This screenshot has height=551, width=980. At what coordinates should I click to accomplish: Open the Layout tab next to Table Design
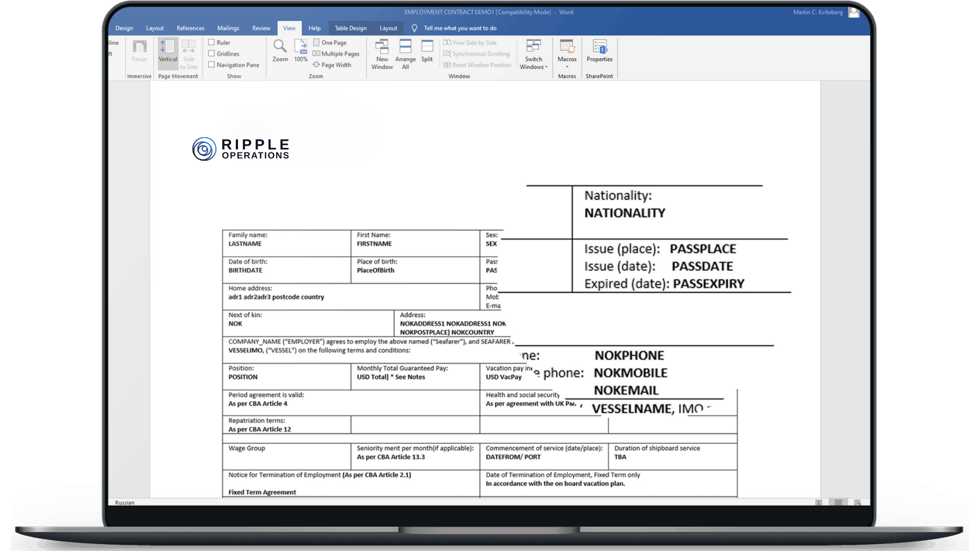[388, 28]
